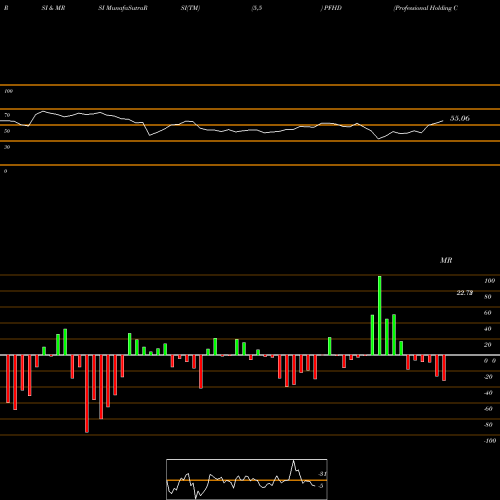The height and width of the screenshot is (500, 500).
Task: Click the RSI value label 55.06
Action: [460, 118]
